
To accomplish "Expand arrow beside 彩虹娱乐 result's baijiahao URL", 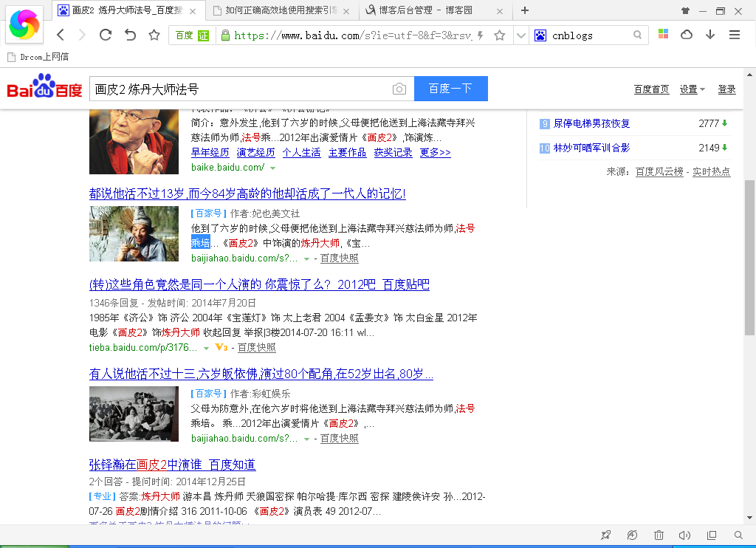I will 306,439.
